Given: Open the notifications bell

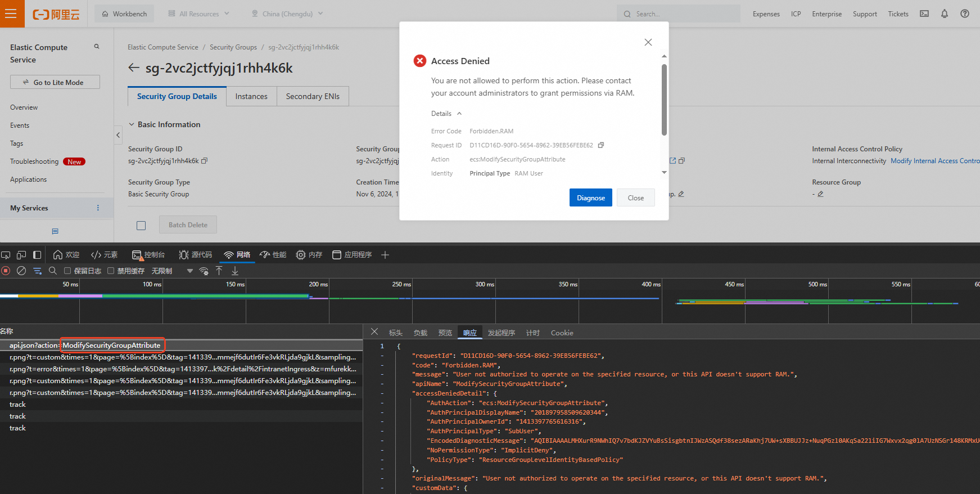Looking at the screenshot, I should (945, 14).
